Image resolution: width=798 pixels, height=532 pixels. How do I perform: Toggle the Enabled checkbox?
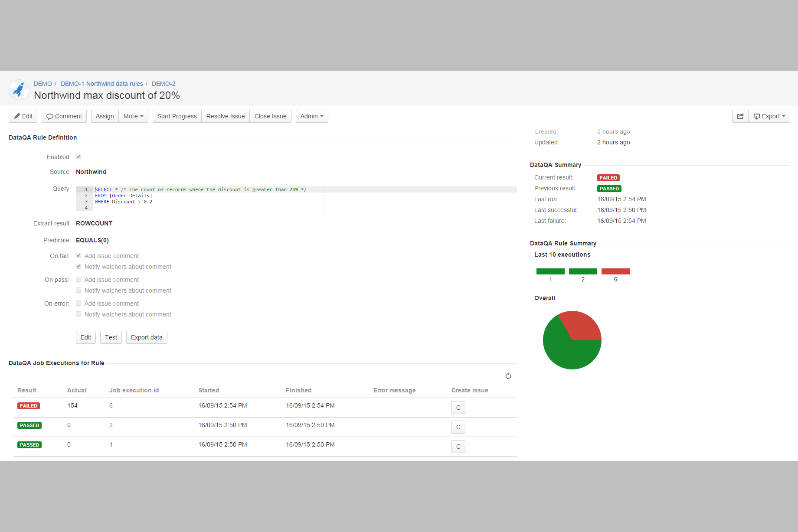tap(78, 157)
